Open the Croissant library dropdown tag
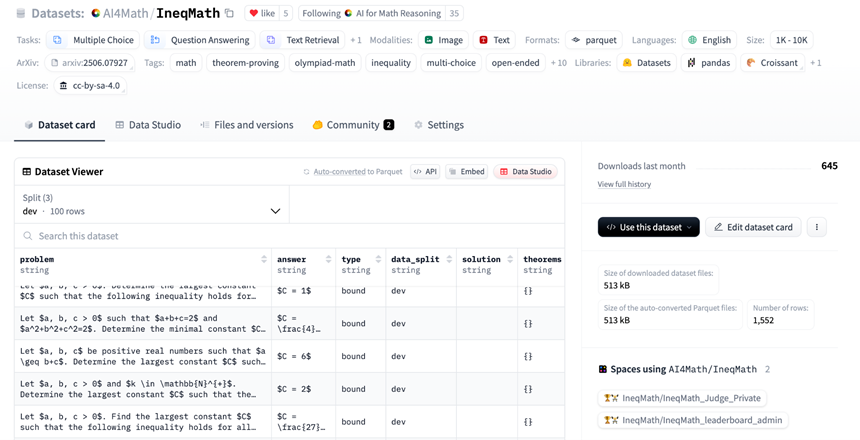 pyautogui.click(x=772, y=63)
